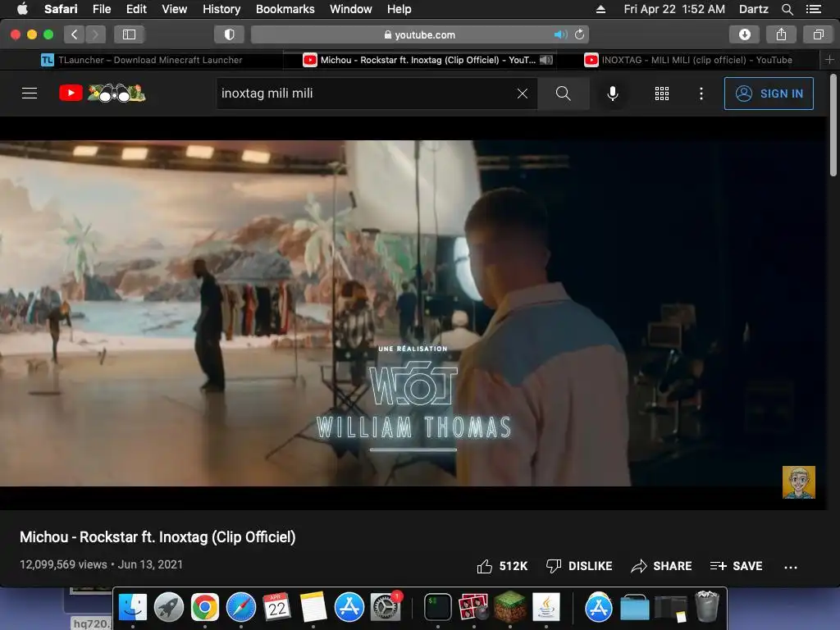Click the date and time in menu bar
The height and width of the screenshot is (630, 840).
(x=674, y=9)
